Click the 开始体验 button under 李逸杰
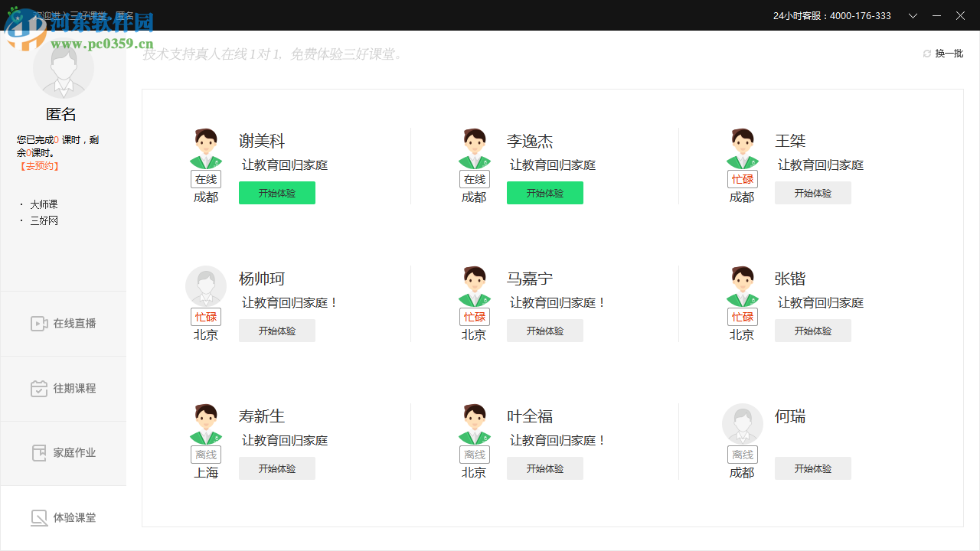Screen dimensions: 980x551 544,193
